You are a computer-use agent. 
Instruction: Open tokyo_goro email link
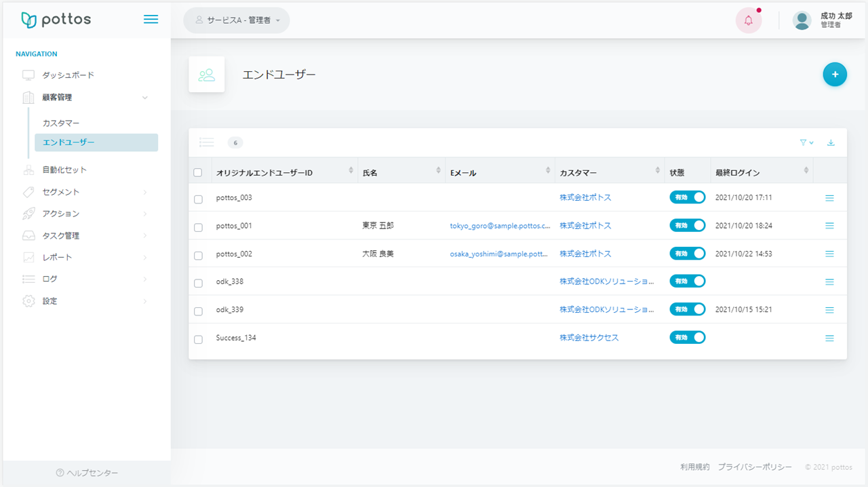coord(500,226)
